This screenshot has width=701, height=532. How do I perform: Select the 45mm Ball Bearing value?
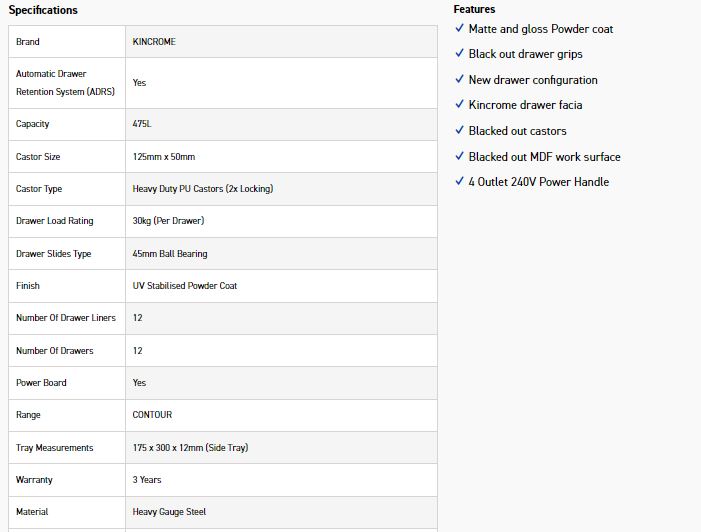(170, 254)
